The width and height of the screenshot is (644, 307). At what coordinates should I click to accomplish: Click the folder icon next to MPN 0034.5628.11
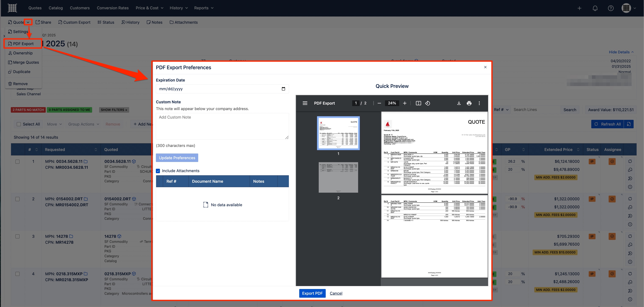coord(86,162)
